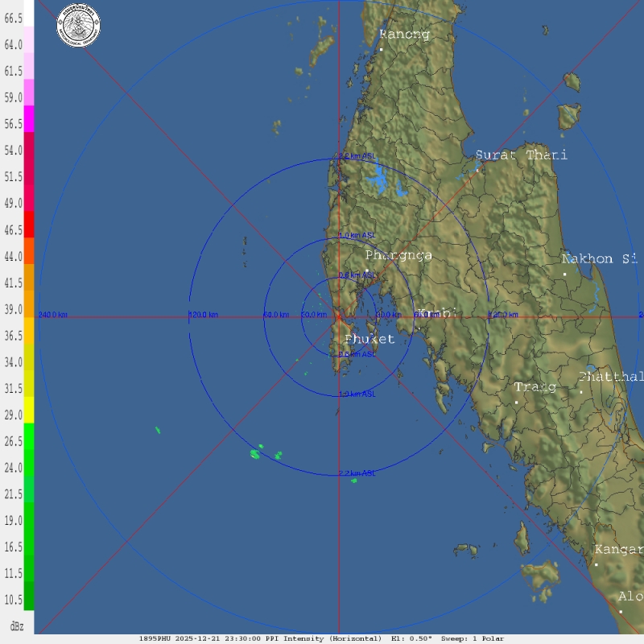Pick the red 46.5 dBz legend swatch
The height and width of the screenshot is (644, 644).
29,224
